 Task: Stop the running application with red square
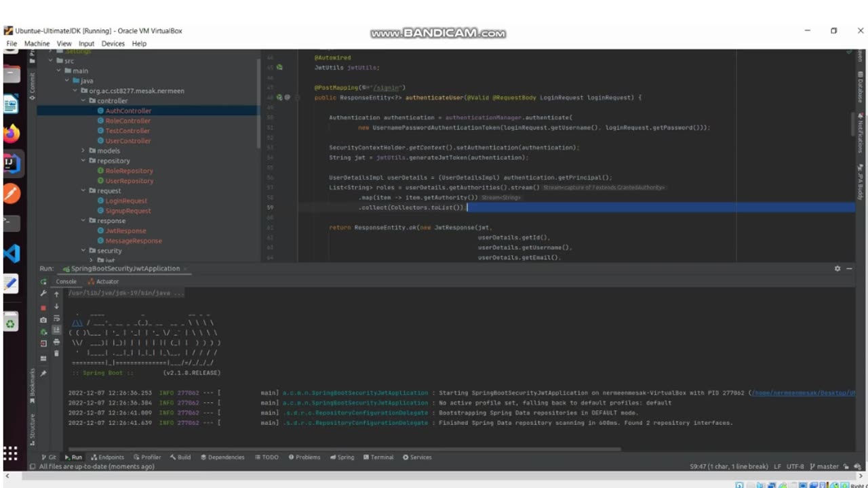tap(43, 307)
